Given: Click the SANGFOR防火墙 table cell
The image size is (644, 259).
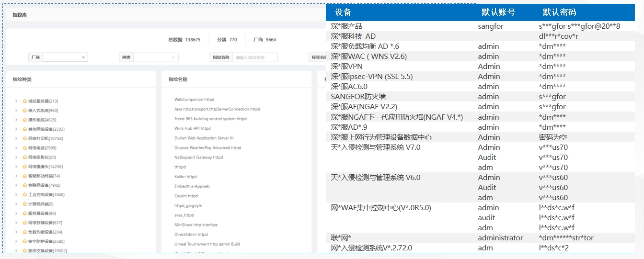Looking at the screenshot, I should coord(358,97).
